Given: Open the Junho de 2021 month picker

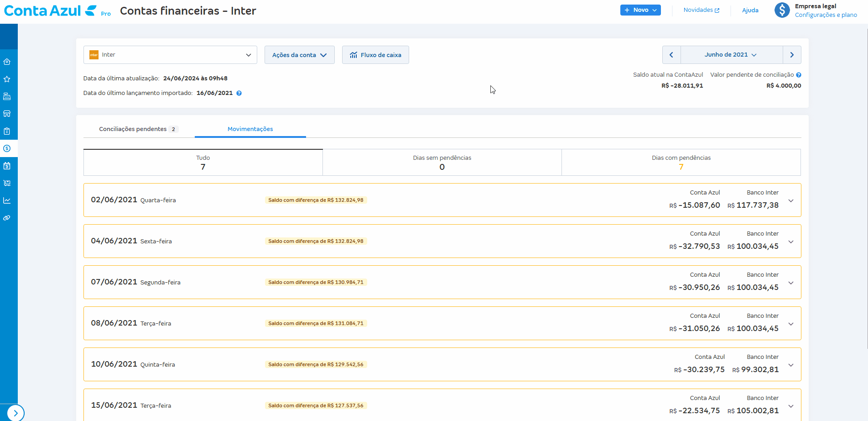Looking at the screenshot, I should coord(731,55).
